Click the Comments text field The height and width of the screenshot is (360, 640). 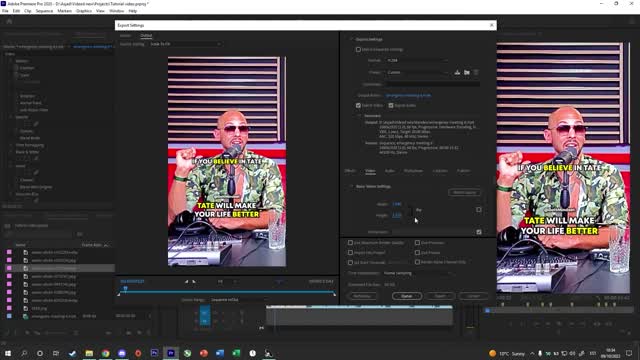(x=433, y=84)
